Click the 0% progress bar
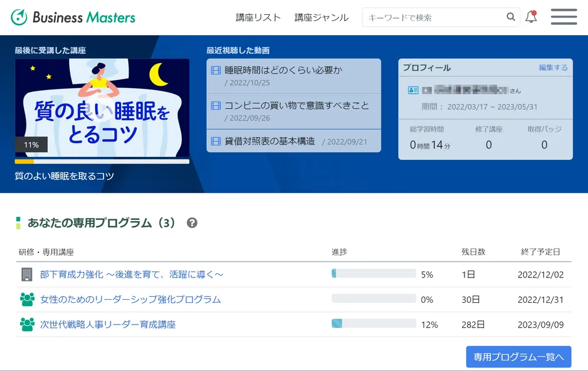The image size is (588, 371). (x=374, y=299)
